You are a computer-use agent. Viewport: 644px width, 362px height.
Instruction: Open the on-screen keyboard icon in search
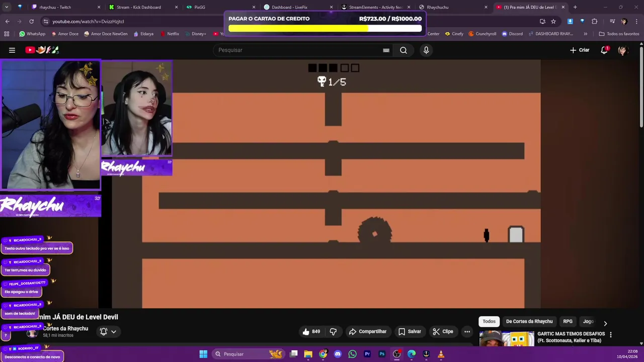386,50
